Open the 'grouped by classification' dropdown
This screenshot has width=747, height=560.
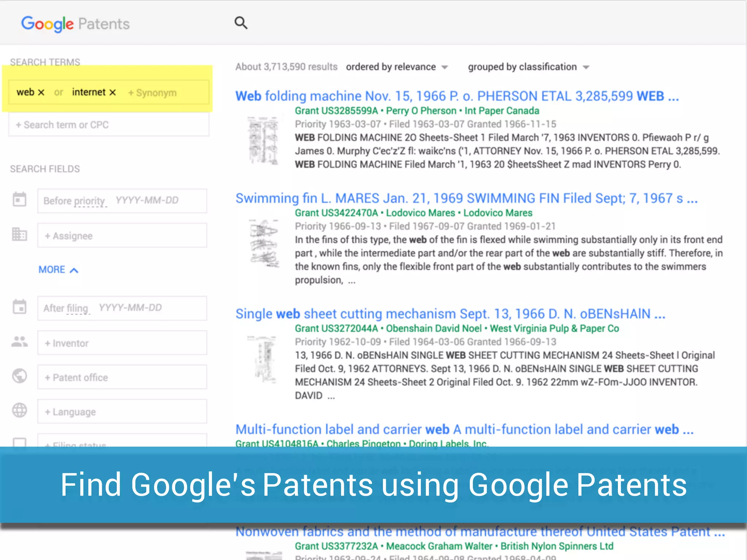point(529,67)
